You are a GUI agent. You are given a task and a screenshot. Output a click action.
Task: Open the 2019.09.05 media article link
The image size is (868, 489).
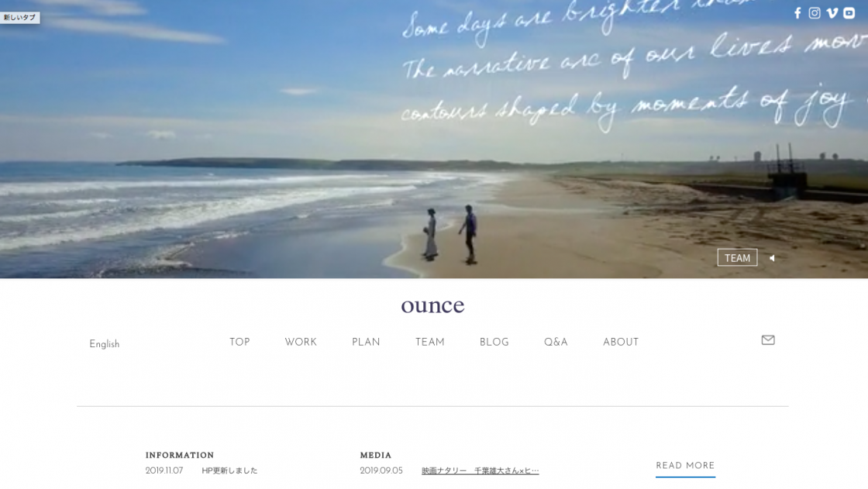[x=480, y=470]
